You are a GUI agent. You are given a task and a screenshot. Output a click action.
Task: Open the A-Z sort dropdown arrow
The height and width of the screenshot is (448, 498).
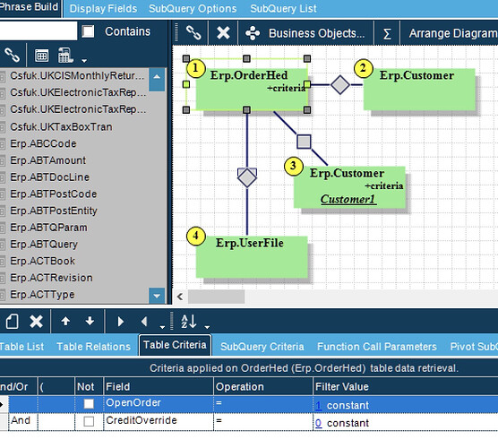pos(207,327)
